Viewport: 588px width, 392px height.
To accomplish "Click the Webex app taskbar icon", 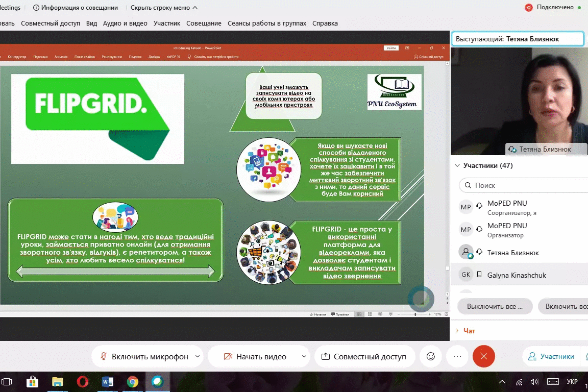I will [157, 382].
